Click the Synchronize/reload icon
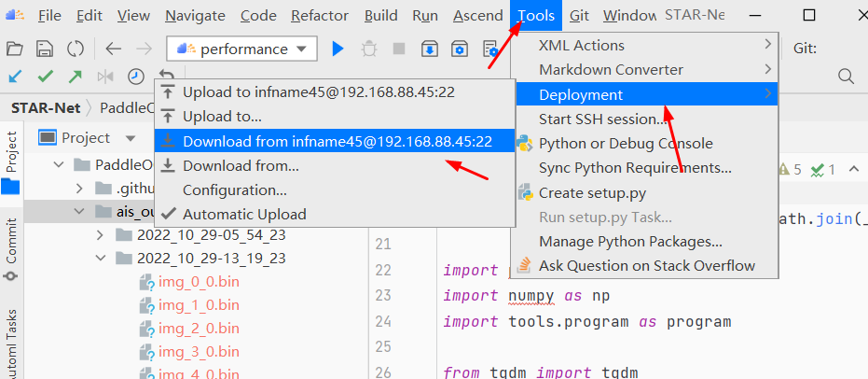This screenshot has height=379, width=868. [x=75, y=49]
